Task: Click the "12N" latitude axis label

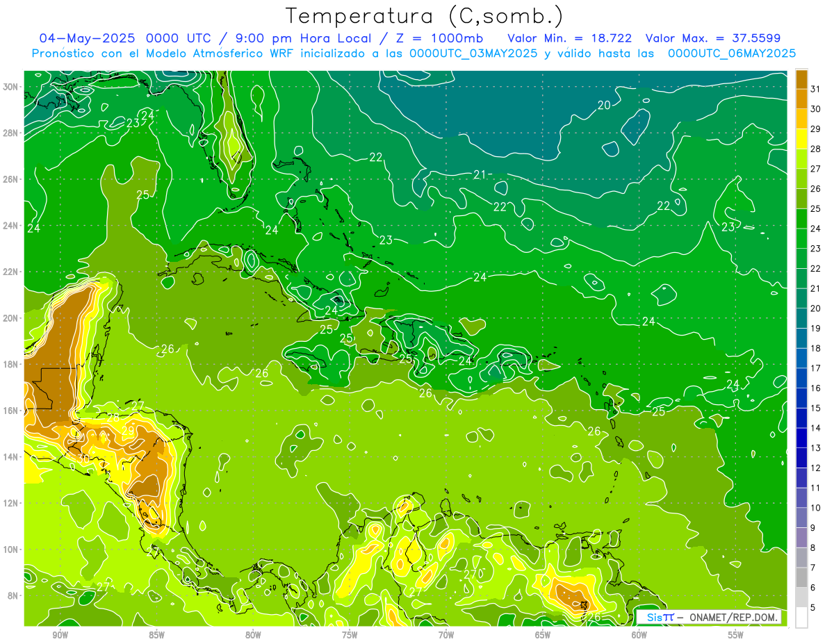Action: pyautogui.click(x=10, y=503)
